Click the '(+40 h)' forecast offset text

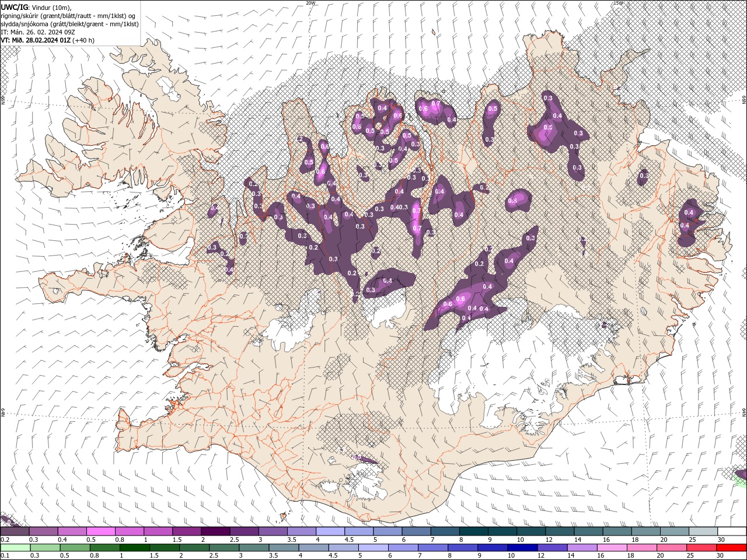[84, 40]
